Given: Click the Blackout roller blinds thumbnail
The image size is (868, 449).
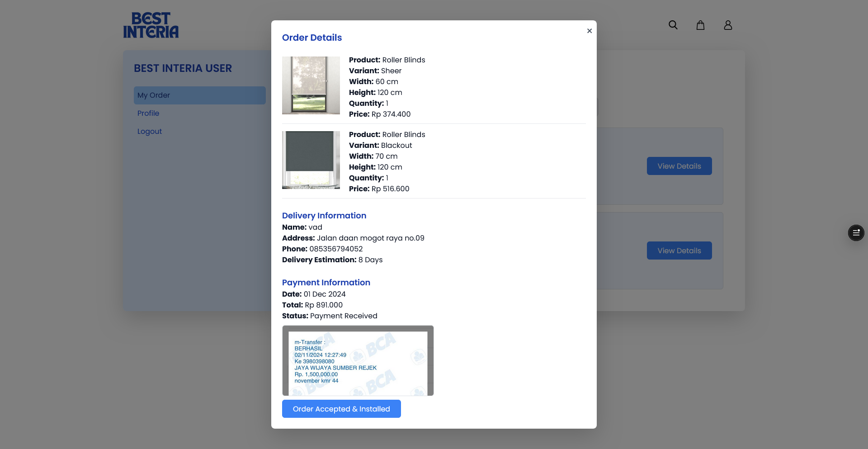Looking at the screenshot, I should point(311,160).
